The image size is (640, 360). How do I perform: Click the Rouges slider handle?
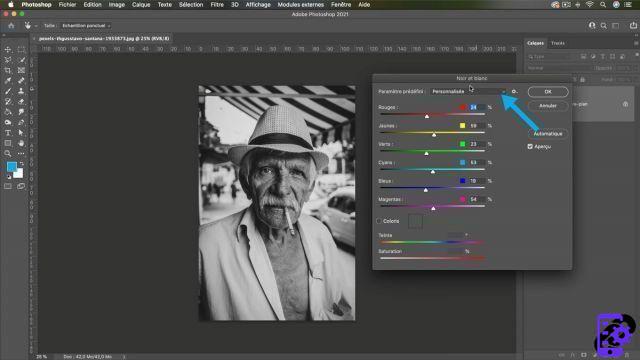(x=427, y=116)
